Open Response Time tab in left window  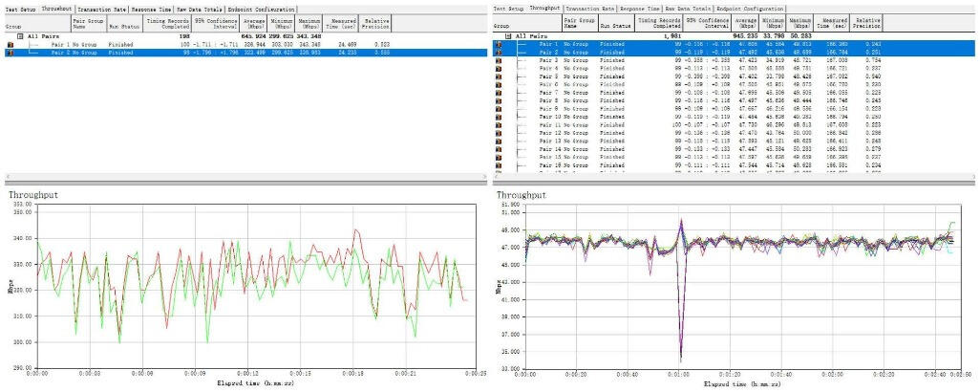[x=152, y=10]
